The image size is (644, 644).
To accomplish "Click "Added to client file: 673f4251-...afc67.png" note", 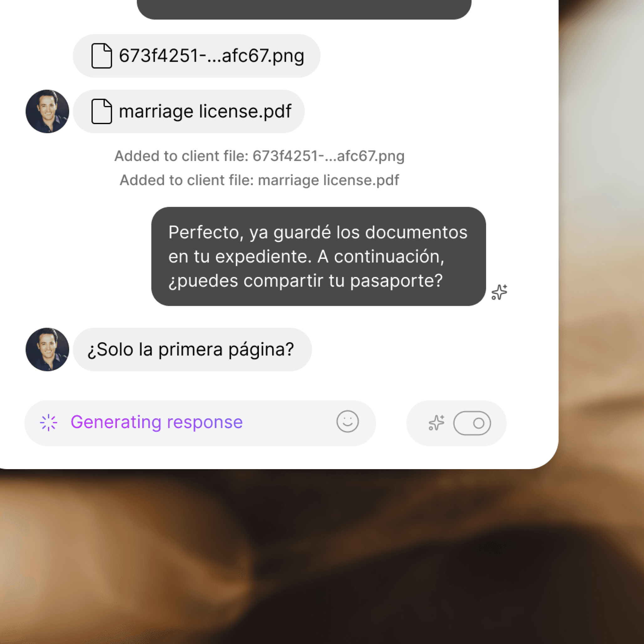I will (259, 156).
